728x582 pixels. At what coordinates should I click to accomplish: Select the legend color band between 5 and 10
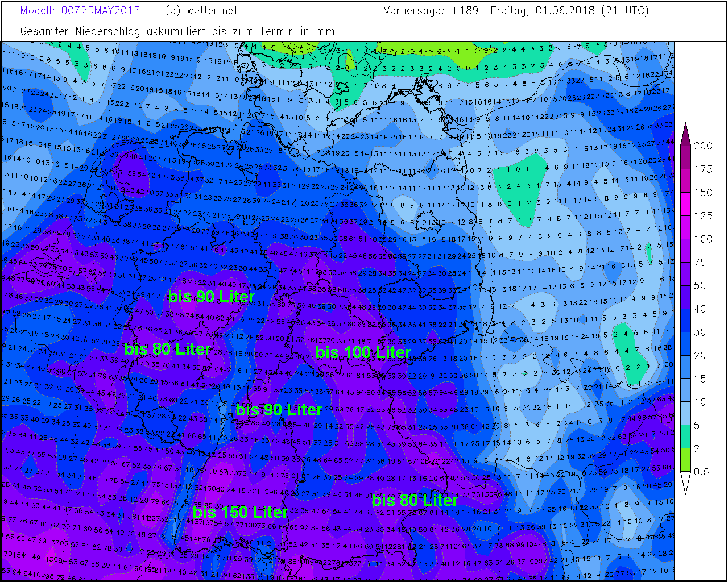coord(685,414)
